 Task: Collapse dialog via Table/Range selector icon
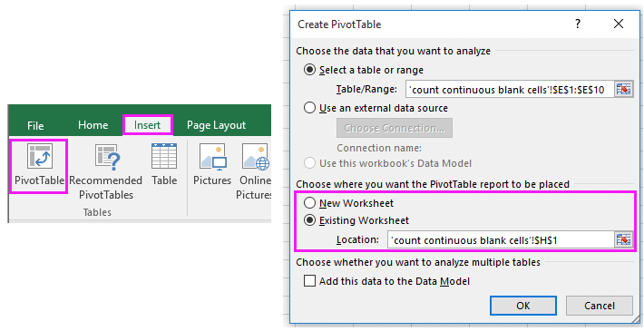[622, 89]
